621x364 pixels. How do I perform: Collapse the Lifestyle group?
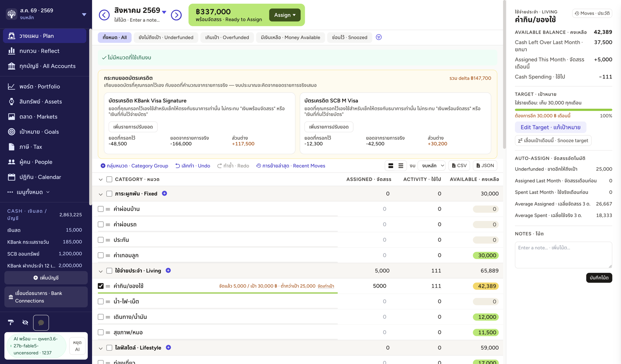coord(101,348)
